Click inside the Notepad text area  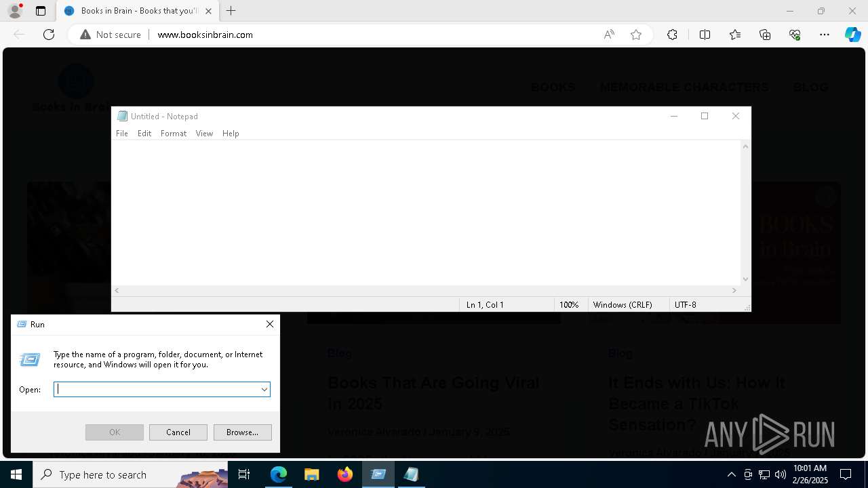426,212
